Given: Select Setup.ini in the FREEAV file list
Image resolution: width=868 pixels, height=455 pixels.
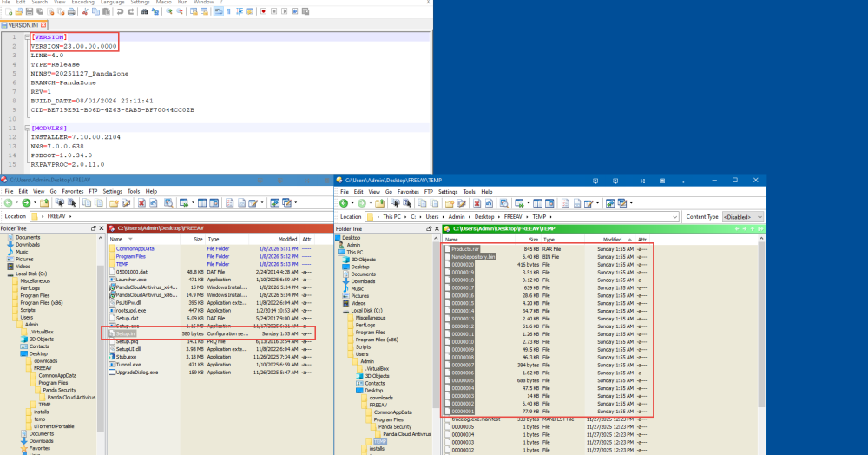Looking at the screenshot, I should [128, 333].
